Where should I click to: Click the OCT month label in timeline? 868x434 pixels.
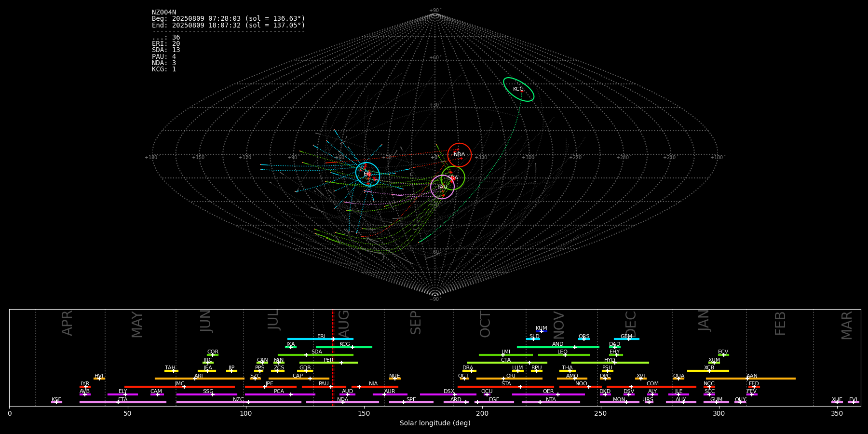(485, 324)
